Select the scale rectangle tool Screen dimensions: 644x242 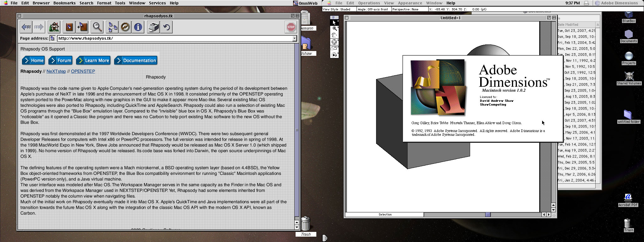(x=334, y=48)
